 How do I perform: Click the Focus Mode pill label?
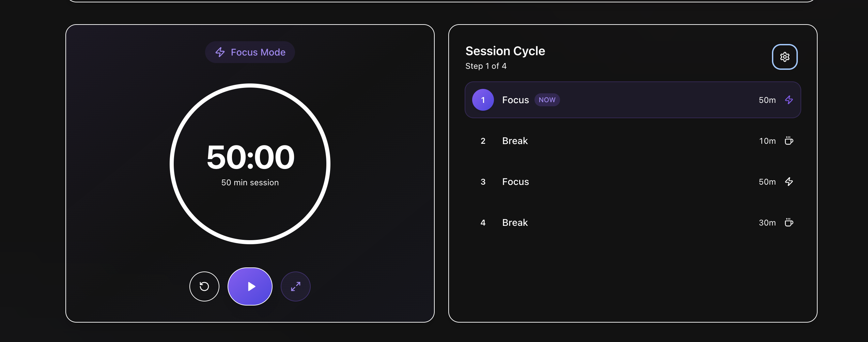(250, 52)
